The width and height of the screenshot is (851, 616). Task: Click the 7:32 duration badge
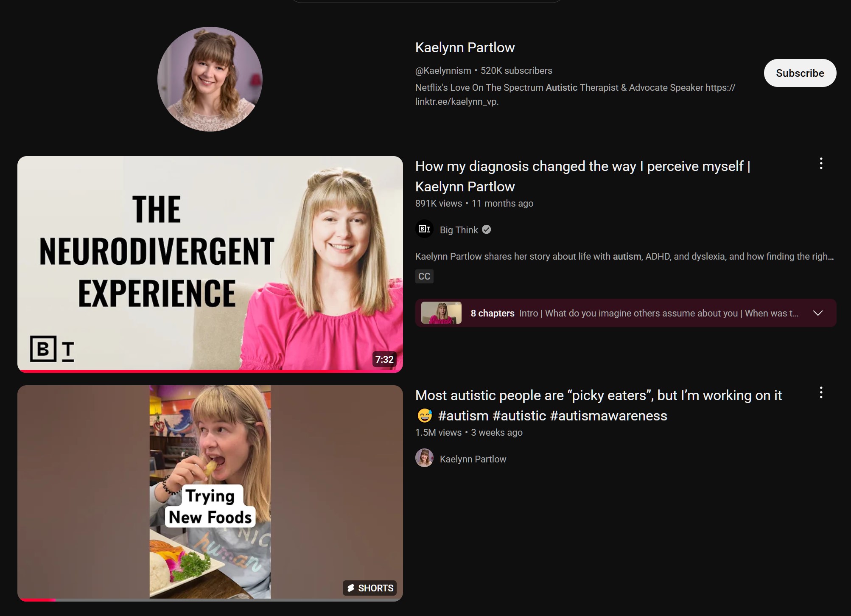(x=384, y=359)
